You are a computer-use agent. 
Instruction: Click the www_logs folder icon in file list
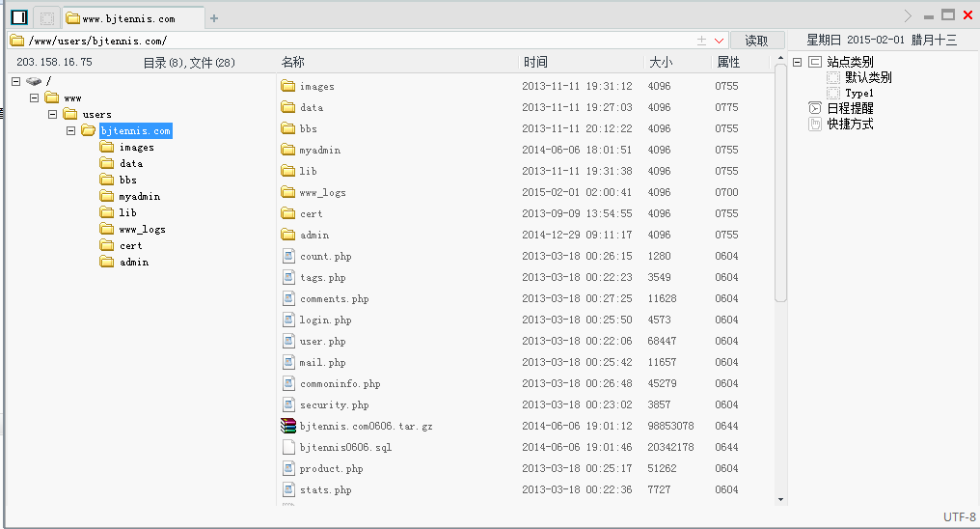tap(288, 192)
